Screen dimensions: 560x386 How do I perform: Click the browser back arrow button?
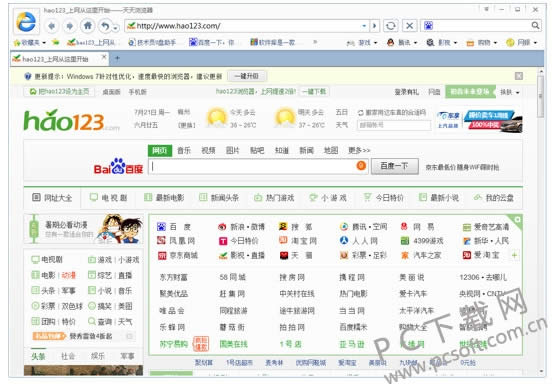coord(51,26)
